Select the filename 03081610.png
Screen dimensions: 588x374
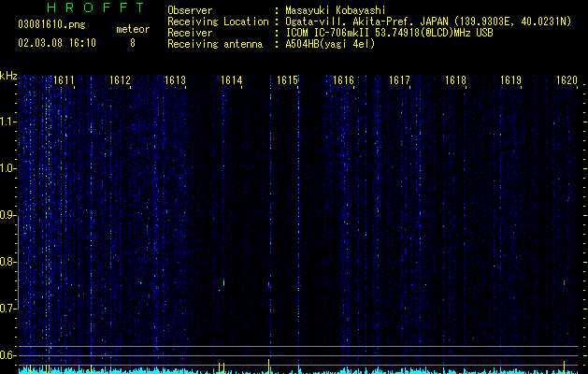[51, 25]
